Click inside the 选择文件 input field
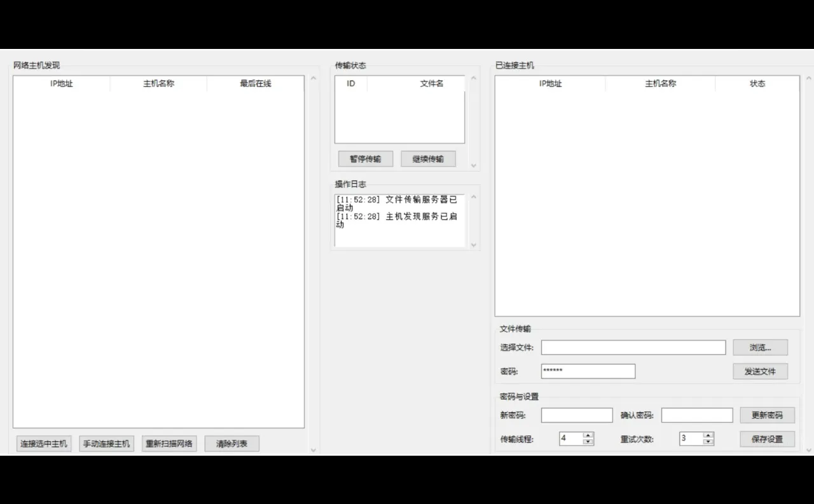This screenshot has height=504, width=814. click(x=633, y=347)
